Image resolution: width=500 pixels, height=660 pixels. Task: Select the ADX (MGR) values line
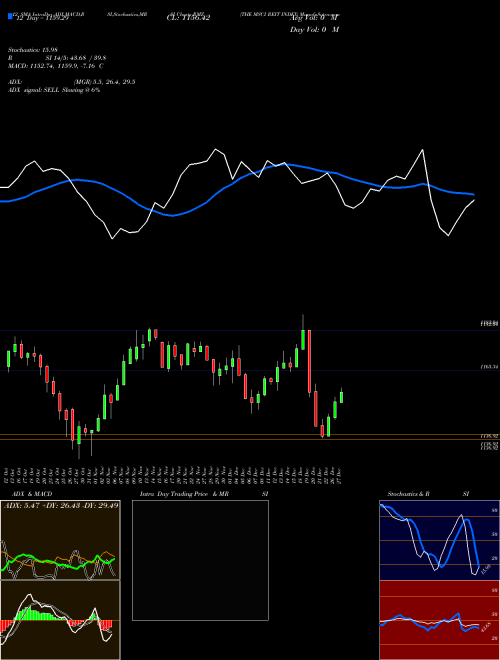[72, 82]
